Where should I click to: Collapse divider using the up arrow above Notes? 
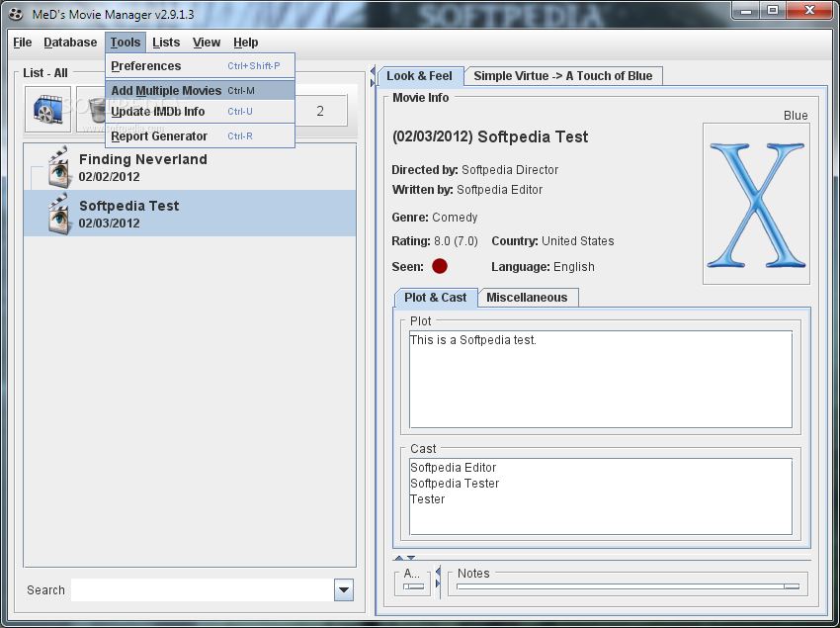tap(399, 558)
